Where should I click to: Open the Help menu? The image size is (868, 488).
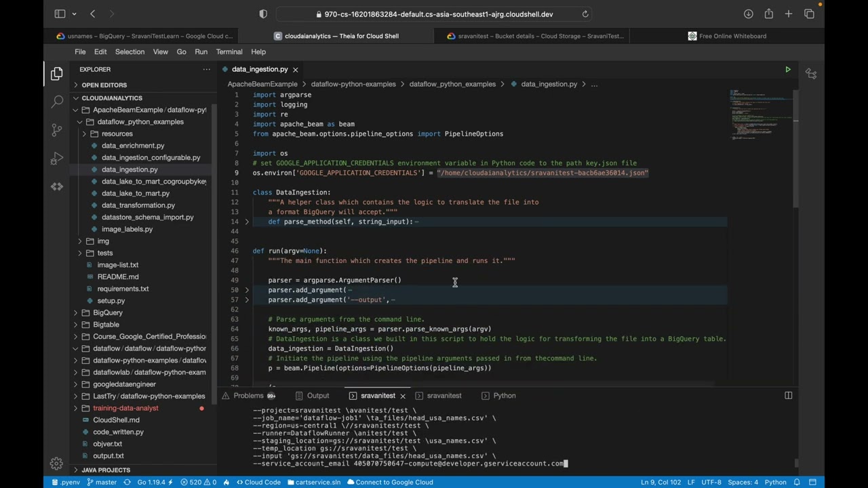tap(258, 52)
